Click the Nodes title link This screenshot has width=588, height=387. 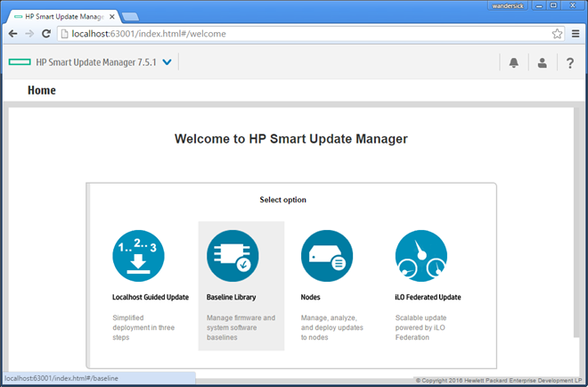pyautogui.click(x=311, y=297)
